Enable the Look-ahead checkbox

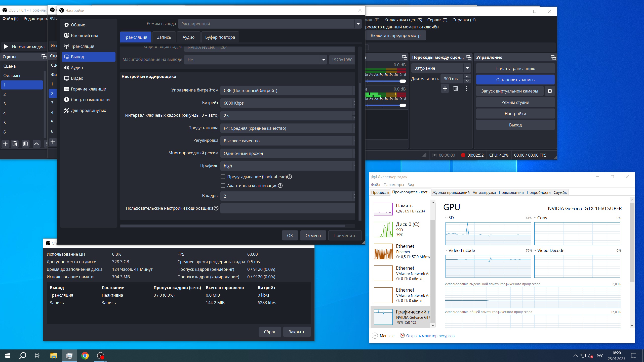pyautogui.click(x=223, y=177)
